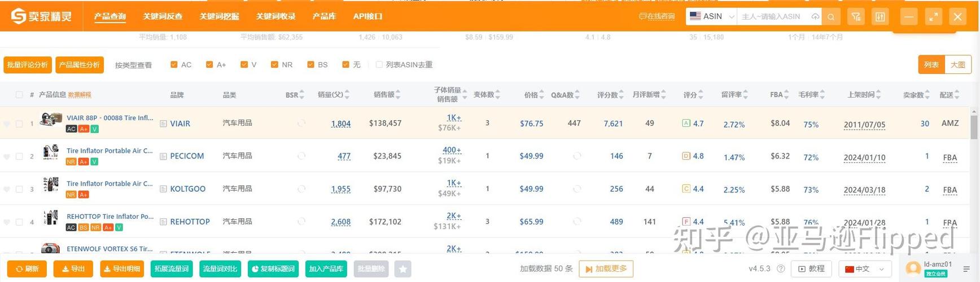
Task: Sort by 销售额 column
Action: (x=398, y=95)
